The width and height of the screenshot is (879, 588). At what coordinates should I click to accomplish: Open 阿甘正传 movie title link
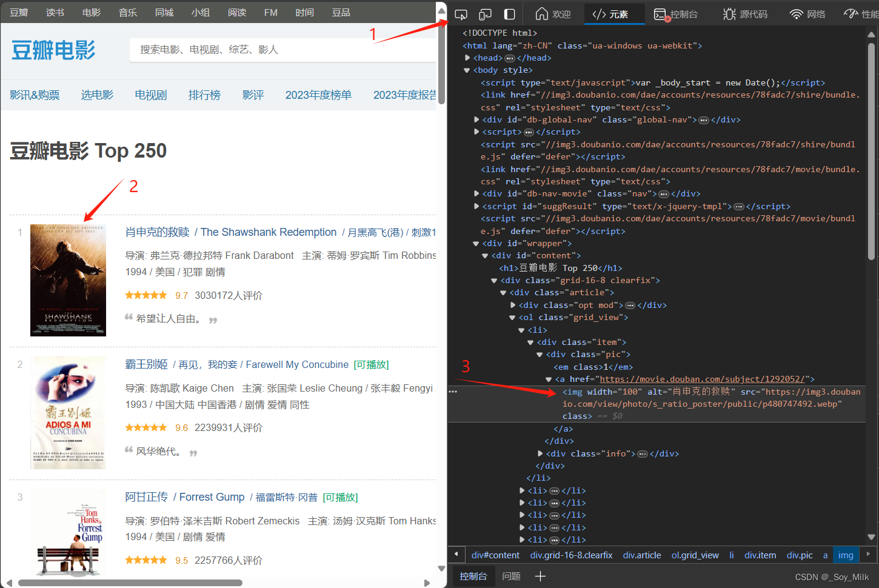tap(146, 497)
